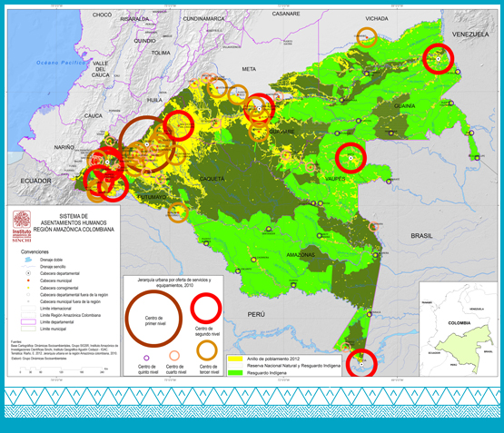This screenshot has width=504, height=433.
Task: Click the red circle in Vaupés
Action: 351,158
